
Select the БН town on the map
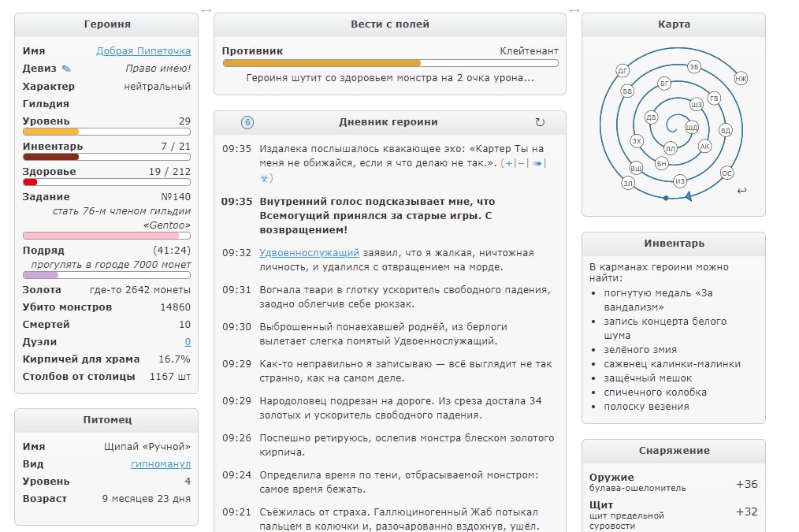(x=661, y=164)
